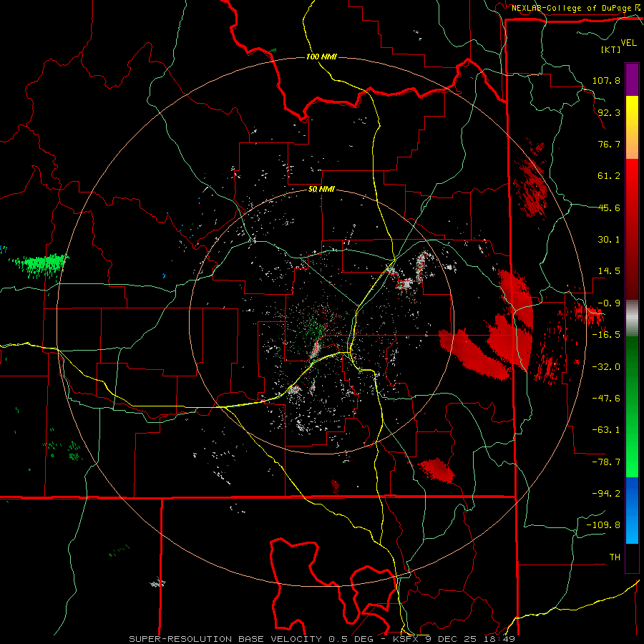Viewport: 644px width, 644px height.
Task: Select the 14.5 value on velocity scale
Action: click(x=609, y=271)
